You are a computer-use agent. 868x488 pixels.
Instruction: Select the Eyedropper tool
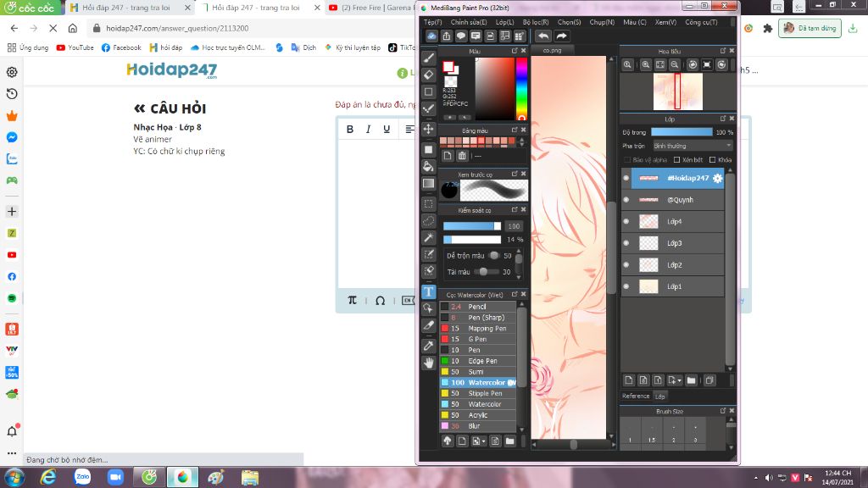(428, 346)
